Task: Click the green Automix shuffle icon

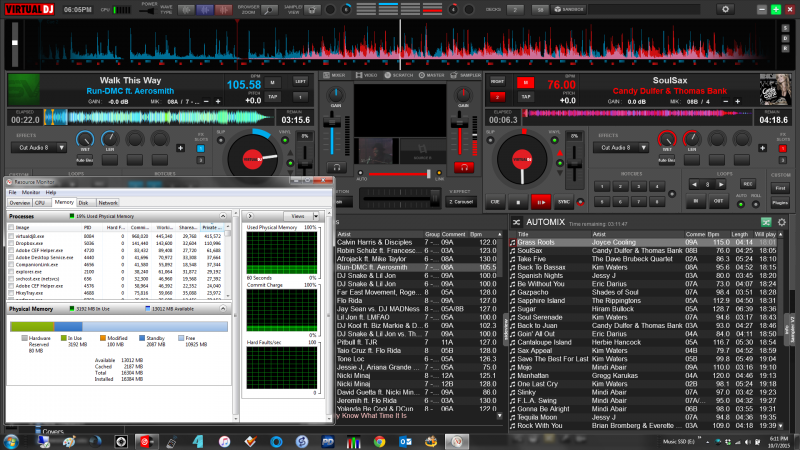Action: (x=766, y=222)
